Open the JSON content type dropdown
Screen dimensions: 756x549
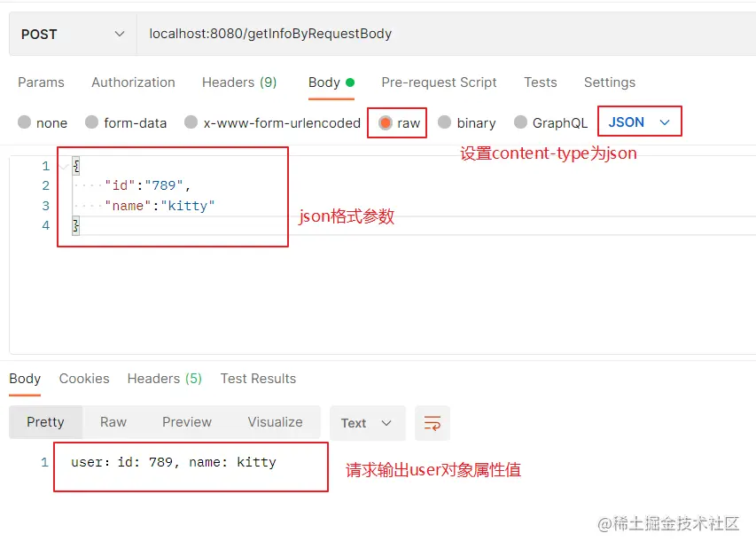[639, 122]
